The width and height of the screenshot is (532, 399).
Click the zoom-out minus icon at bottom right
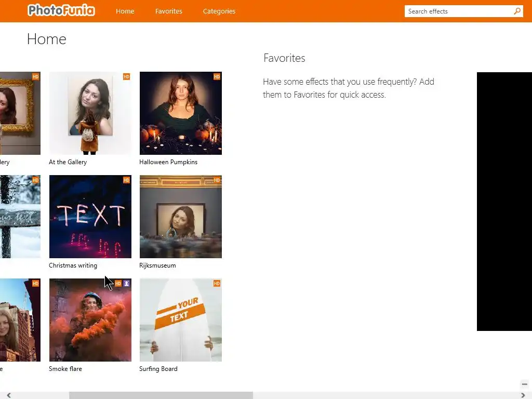[525, 384]
